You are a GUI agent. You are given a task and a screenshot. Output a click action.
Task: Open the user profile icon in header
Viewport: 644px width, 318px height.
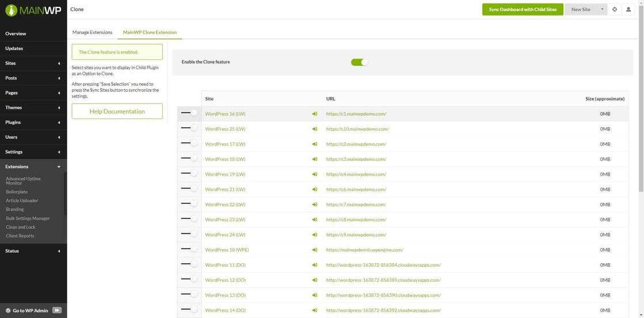(628, 9)
